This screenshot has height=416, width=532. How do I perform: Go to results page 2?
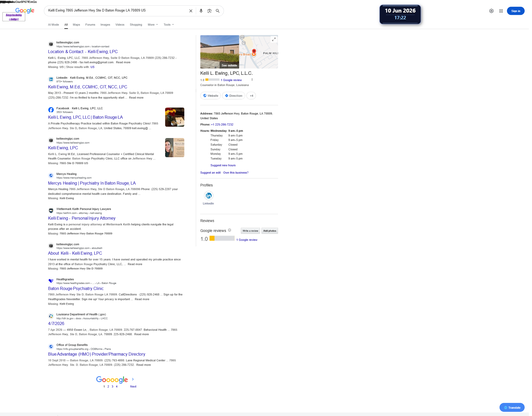(108, 386)
